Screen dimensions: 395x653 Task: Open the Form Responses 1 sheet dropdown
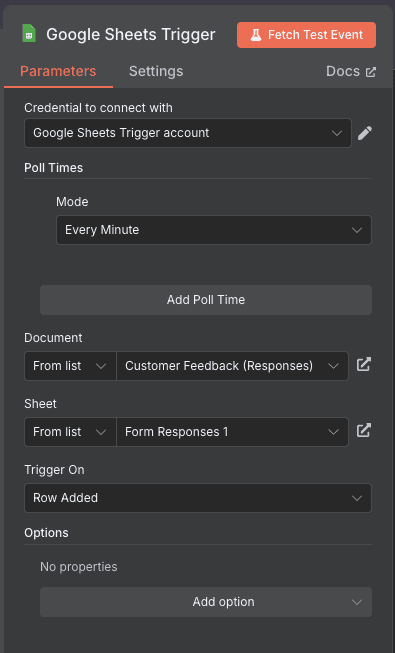[x=232, y=432]
